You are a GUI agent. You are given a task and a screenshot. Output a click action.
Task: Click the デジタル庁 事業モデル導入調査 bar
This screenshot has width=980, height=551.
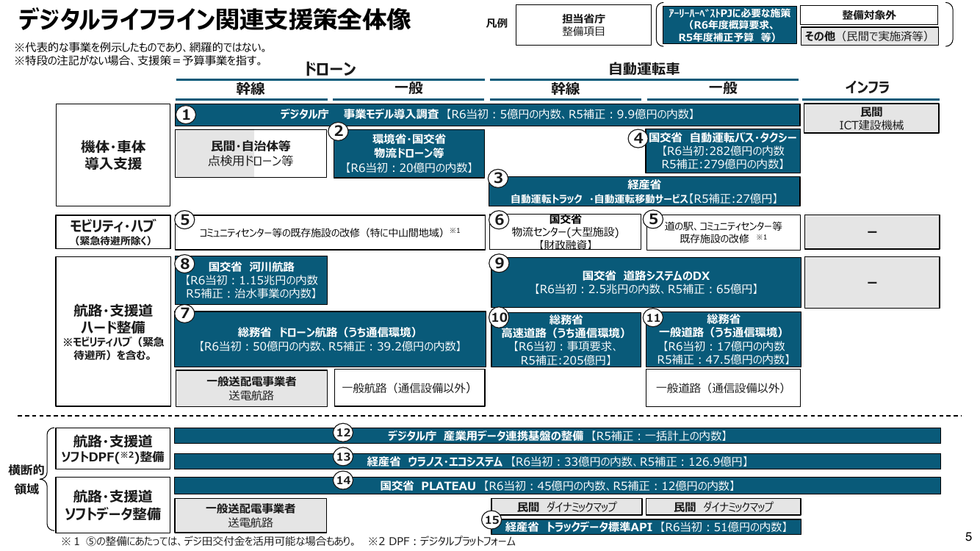[487, 115]
